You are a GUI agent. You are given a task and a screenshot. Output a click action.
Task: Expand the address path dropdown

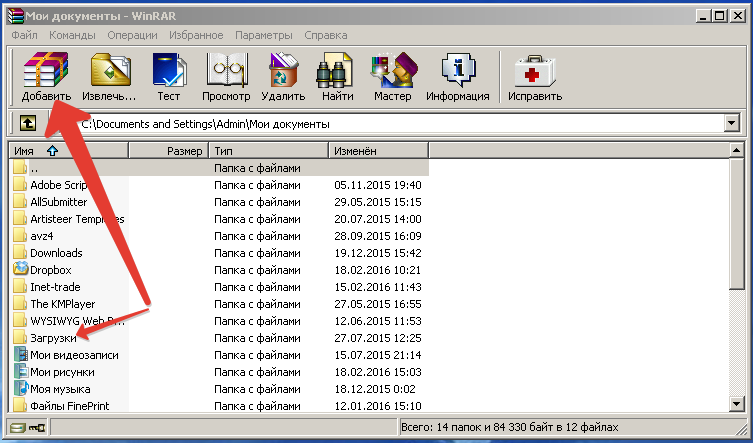(732, 124)
